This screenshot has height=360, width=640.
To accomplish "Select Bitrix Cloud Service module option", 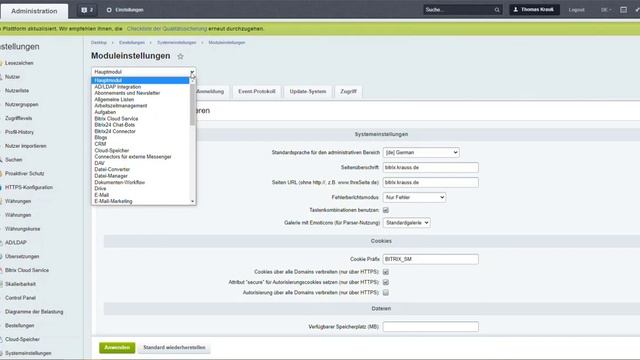I will 116,119.
